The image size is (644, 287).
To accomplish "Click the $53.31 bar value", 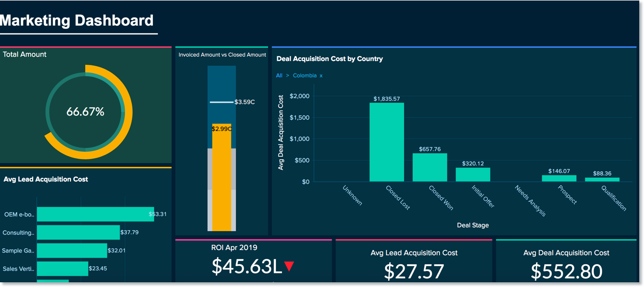I will [158, 214].
